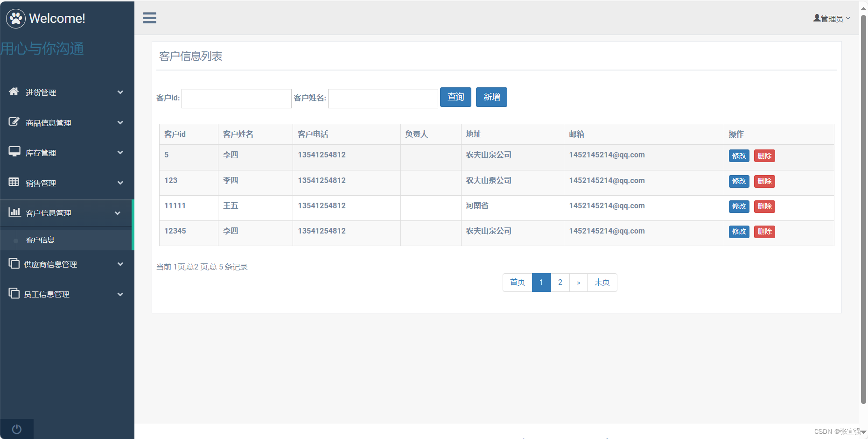Focus the 客户id input field

coord(237,99)
